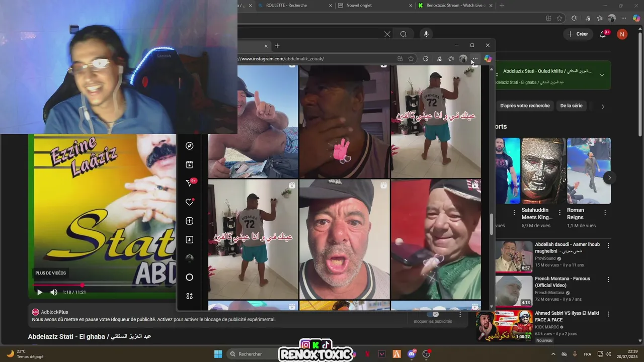Open new tab in main browser
The height and width of the screenshot is (362, 644).
click(x=502, y=6)
